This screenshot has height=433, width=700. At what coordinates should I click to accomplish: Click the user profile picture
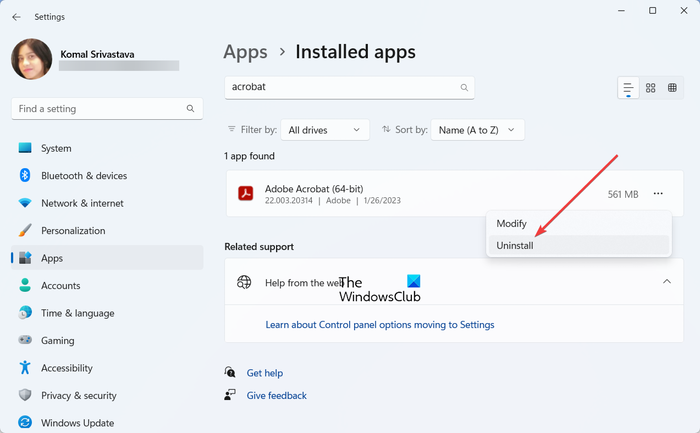click(x=31, y=59)
